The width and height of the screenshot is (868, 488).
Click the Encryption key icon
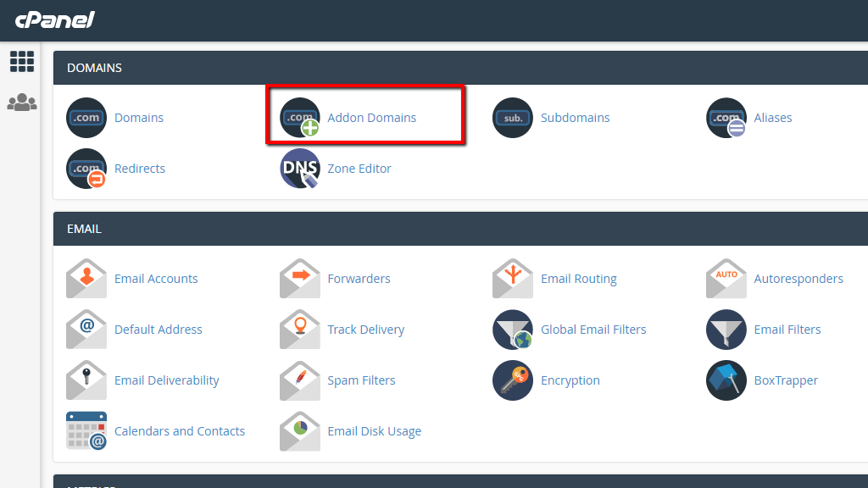pos(513,380)
